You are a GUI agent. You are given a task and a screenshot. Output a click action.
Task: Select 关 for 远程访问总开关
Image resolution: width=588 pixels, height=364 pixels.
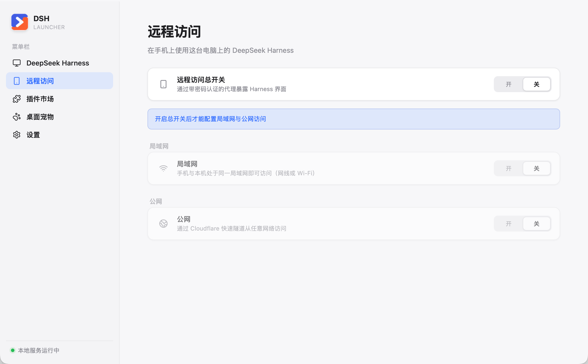[536, 84]
